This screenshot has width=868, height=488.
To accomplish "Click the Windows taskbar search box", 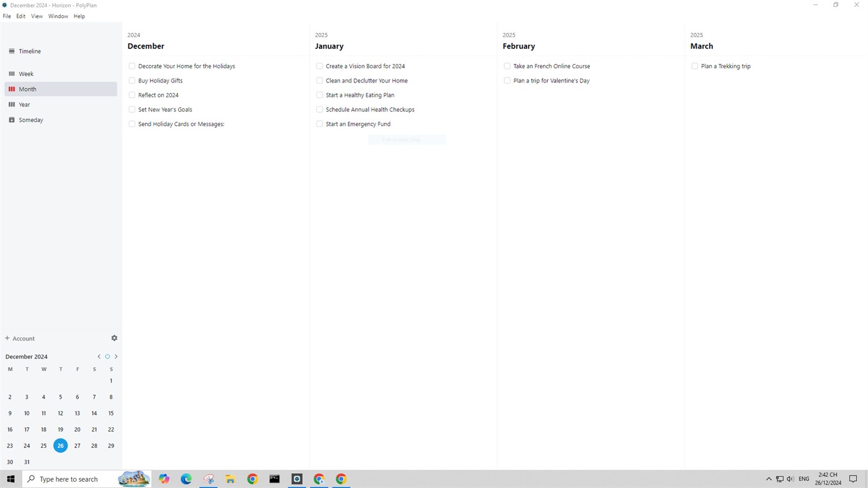I will pos(87,479).
